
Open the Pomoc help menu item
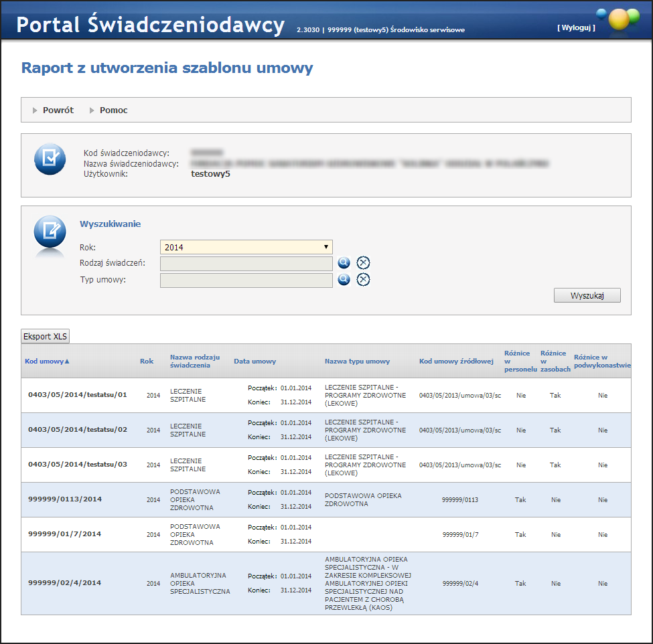[x=113, y=110]
